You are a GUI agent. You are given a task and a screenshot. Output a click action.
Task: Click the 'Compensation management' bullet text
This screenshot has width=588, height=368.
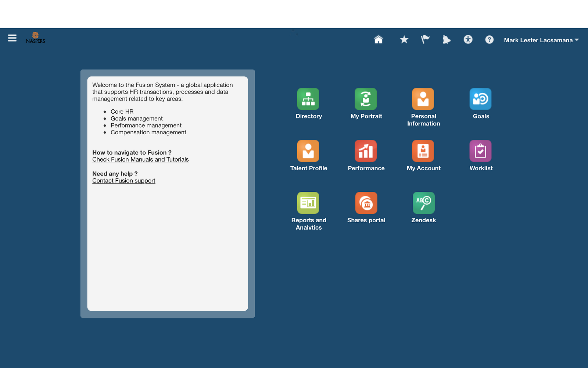pos(148,132)
